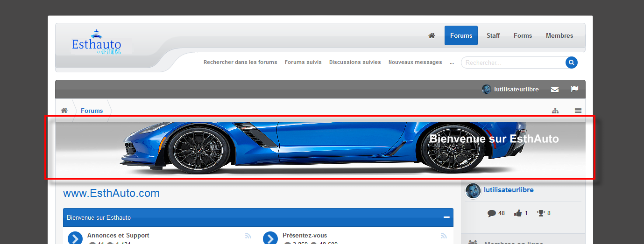Click the Présentez-vous arrow icon
Viewport: 644px width, 244px height.
270,238
